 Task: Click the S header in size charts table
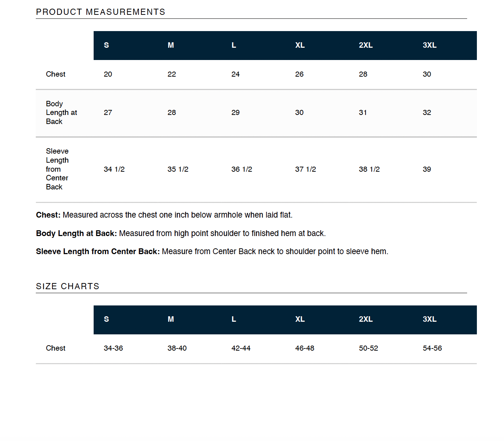point(106,319)
